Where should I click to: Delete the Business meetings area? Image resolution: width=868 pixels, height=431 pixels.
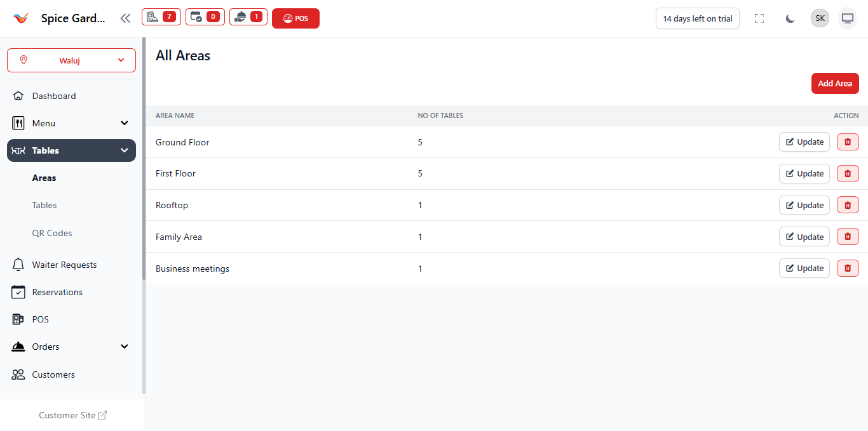848,269
